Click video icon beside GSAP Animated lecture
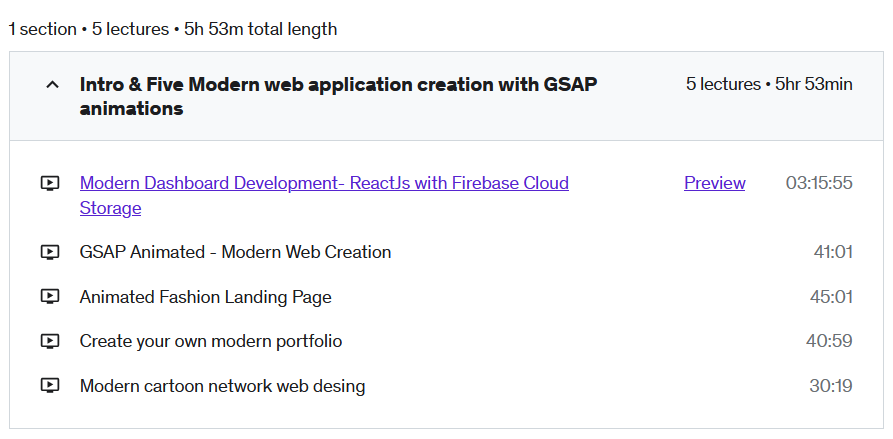 [x=50, y=252]
